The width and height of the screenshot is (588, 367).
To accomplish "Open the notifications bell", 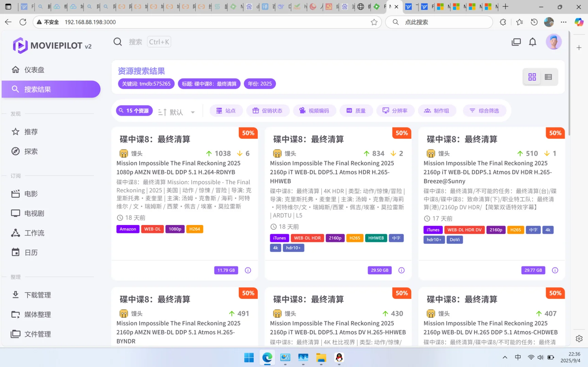I will click(533, 42).
